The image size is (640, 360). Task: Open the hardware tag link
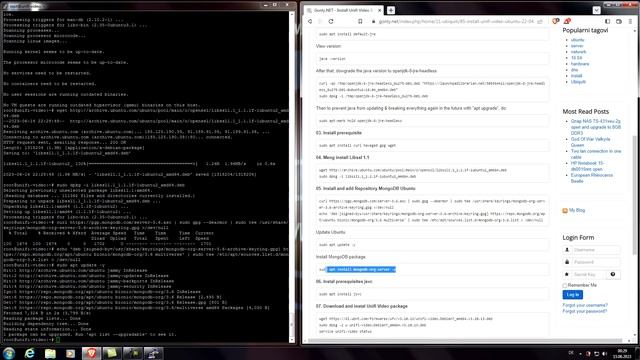(580, 64)
